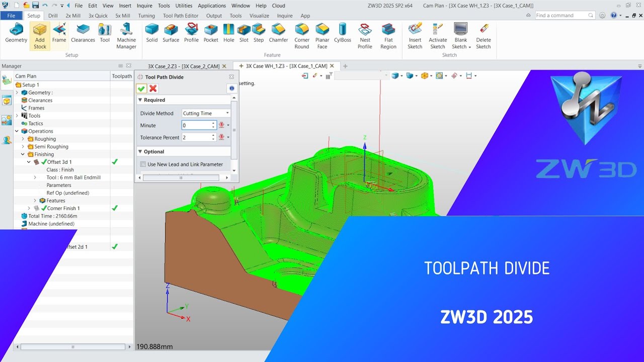The image size is (644, 362).
Task: Open the Output ribbon tab
Action: [x=214, y=16]
